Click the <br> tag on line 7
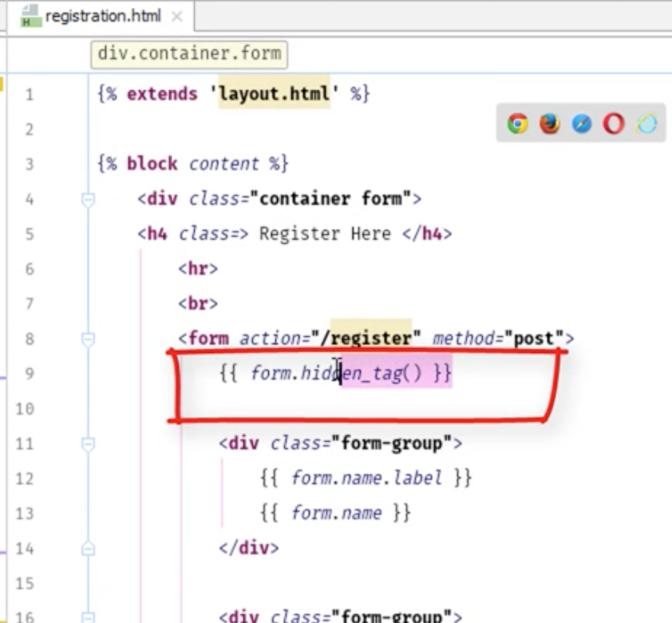The image size is (672, 623). (x=198, y=304)
